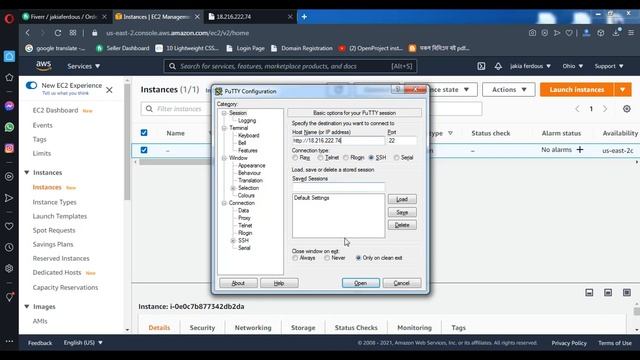Open EC2 Dashboard sidebar link
The height and width of the screenshot is (360, 640).
55,110
